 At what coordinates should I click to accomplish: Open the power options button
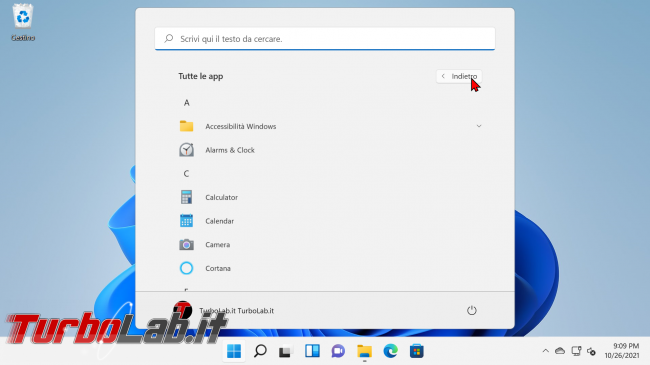[472, 310]
